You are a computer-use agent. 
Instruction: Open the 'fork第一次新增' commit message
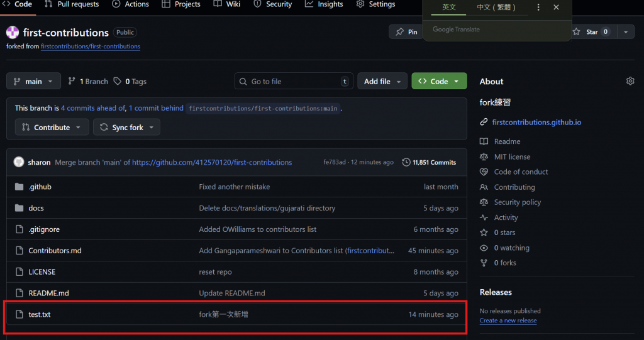(223, 314)
